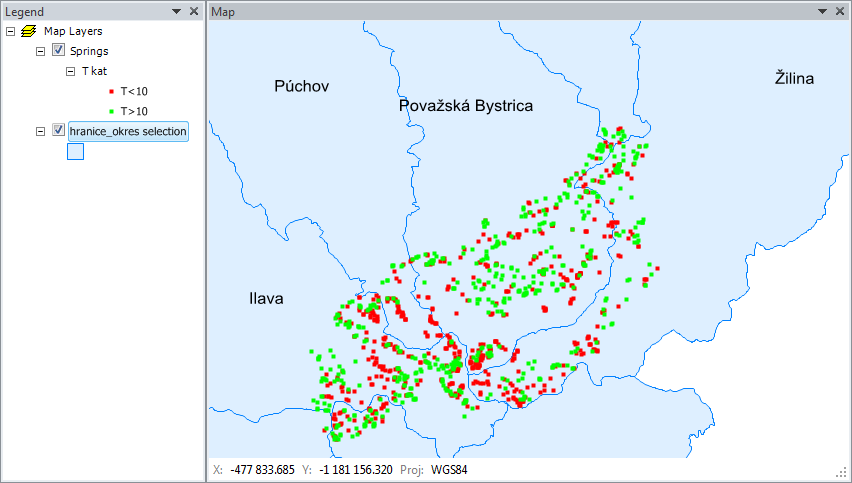Image resolution: width=852 pixels, height=483 pixels.
Task: Click the Proj: status bar label
Action: (411, 470)
